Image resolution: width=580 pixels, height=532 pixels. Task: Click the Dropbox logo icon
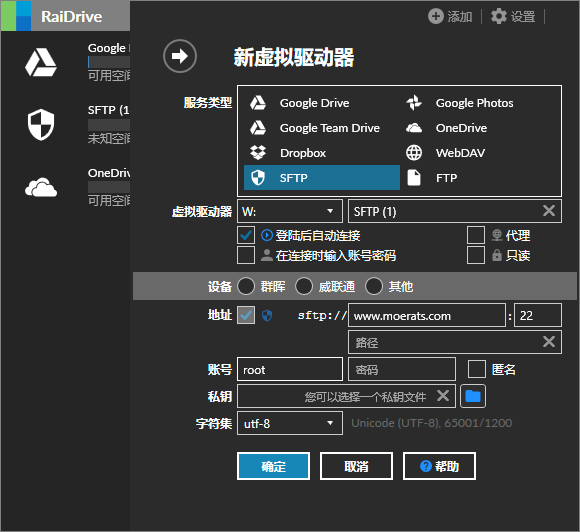coord(258,152)
